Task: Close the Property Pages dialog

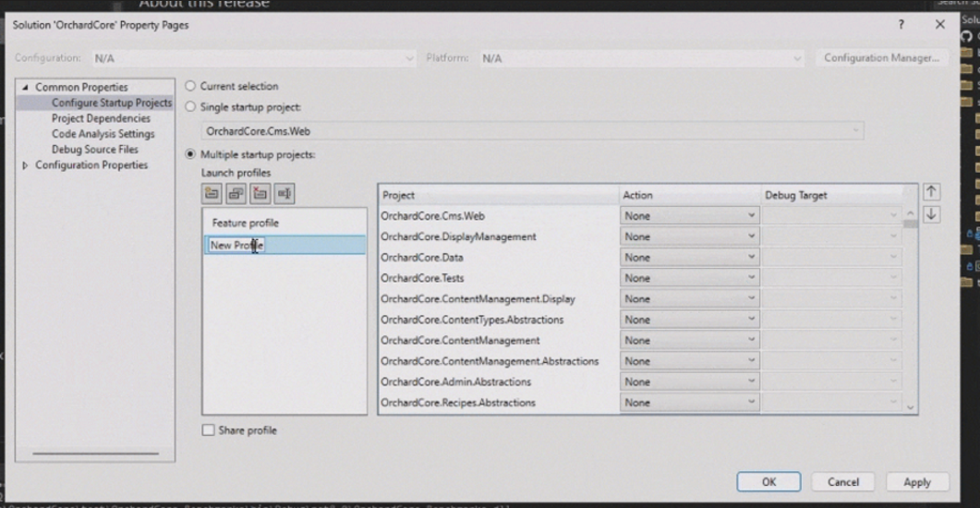Action: coord(940,24)
